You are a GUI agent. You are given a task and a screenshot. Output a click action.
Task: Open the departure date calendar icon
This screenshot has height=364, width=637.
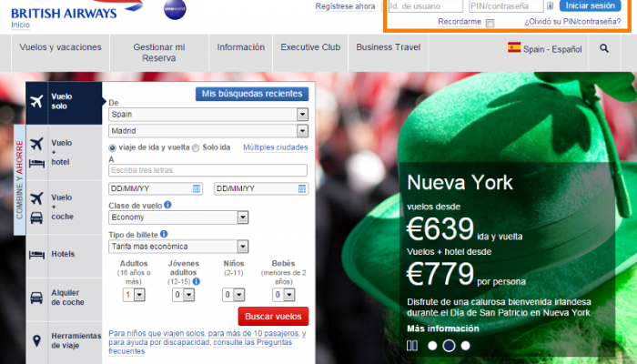point(197,188)
